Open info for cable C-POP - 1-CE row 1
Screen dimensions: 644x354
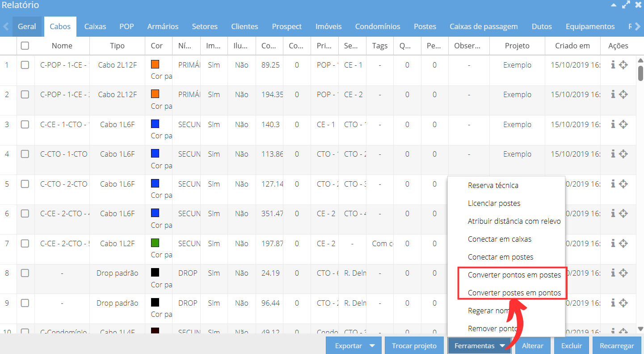point(613,65)
